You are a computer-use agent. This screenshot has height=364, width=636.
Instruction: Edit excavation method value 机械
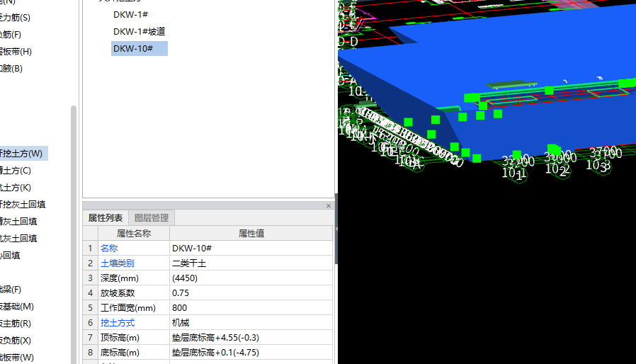(251, 323)
